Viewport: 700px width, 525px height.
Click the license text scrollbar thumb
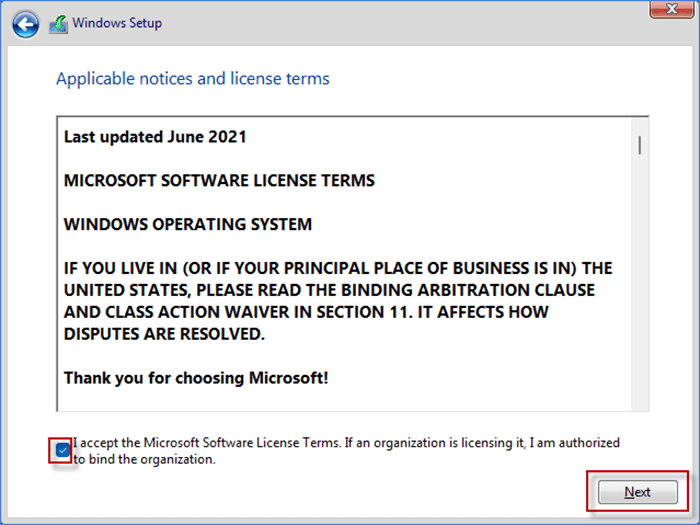639,145
